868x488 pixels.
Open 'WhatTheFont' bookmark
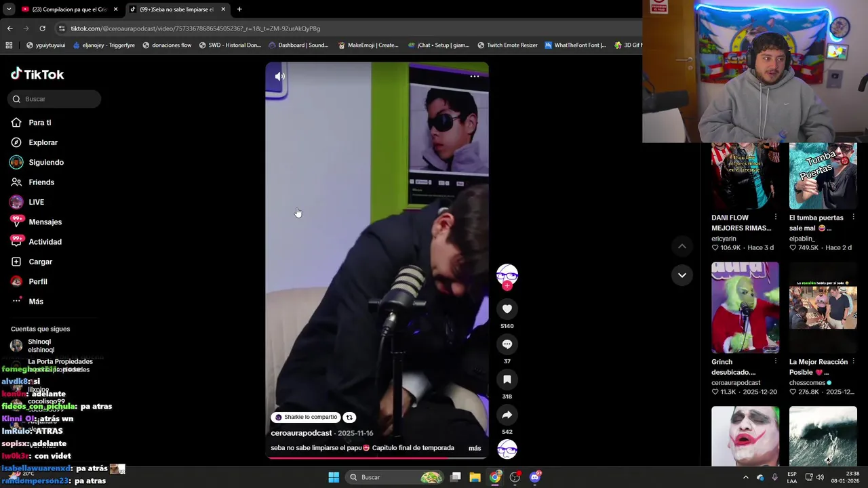tap(575, 45)
